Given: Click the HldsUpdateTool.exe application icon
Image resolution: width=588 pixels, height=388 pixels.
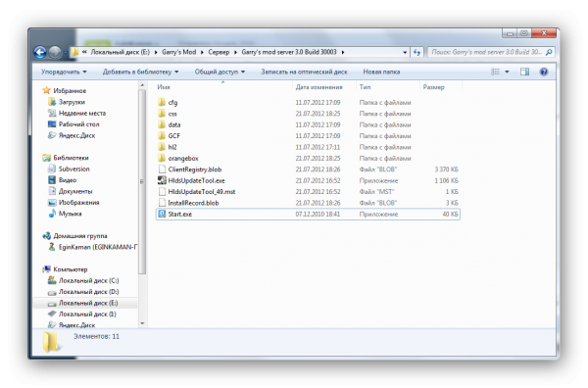Looking at the screenshot, I should pos(162,180).
